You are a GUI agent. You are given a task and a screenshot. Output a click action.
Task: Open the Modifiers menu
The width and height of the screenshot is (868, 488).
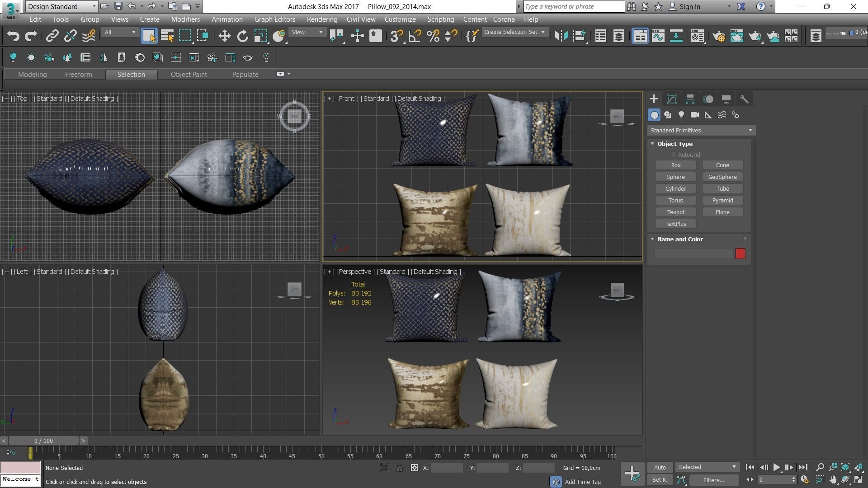(x=185, y=19)
